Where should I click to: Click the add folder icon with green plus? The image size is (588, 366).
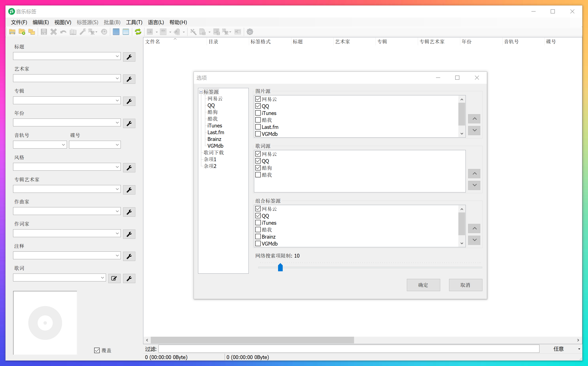[22, 32]
